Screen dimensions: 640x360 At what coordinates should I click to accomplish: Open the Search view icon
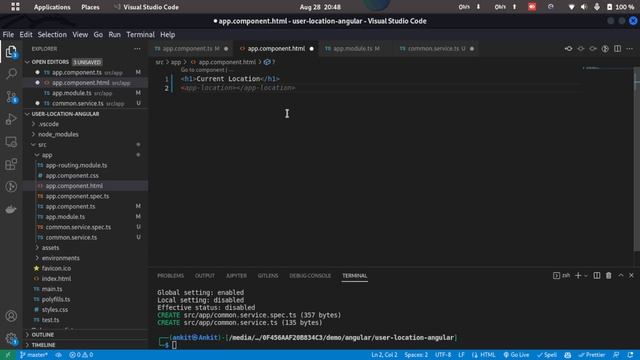[x=11, y=74]
